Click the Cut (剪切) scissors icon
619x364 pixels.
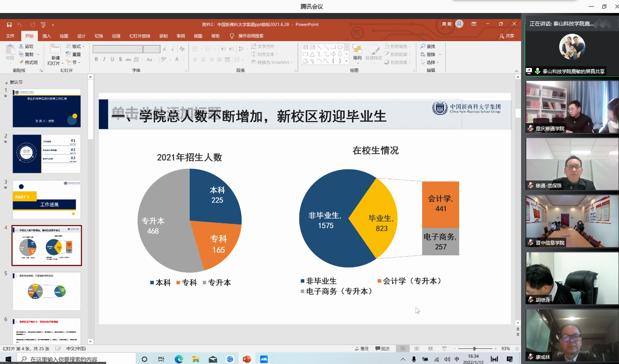(x=21, y=46)
